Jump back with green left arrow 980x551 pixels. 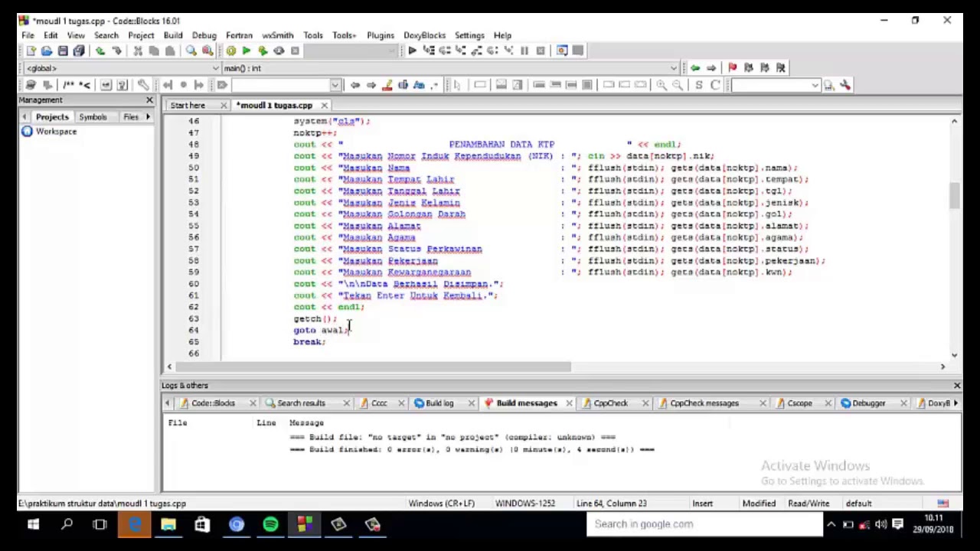pos(695,68)
